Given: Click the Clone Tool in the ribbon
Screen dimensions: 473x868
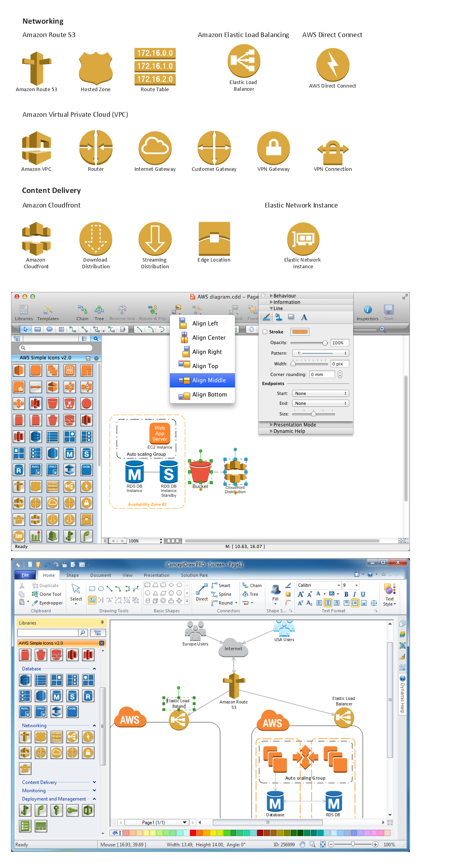Looking at the screenshot, I should [x=47, y=594].
